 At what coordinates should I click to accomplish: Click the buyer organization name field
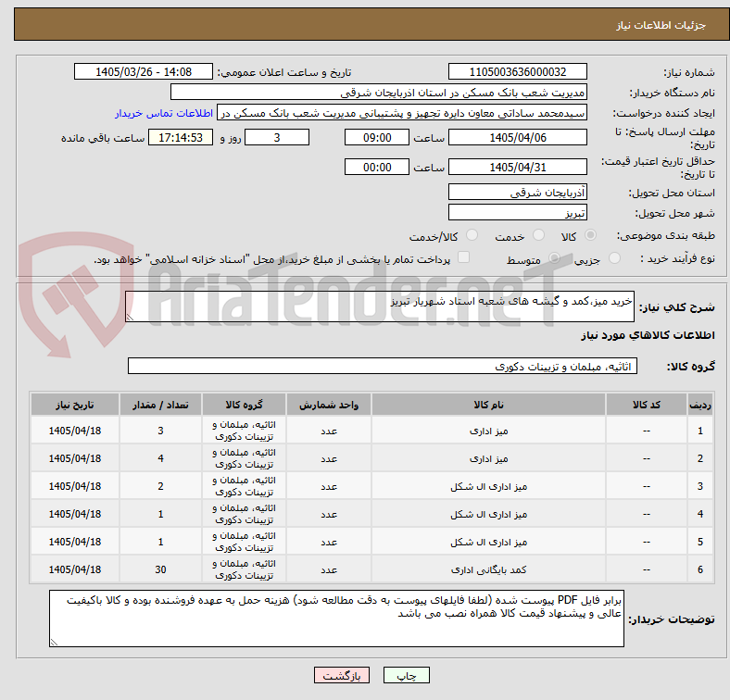(379, 93)
